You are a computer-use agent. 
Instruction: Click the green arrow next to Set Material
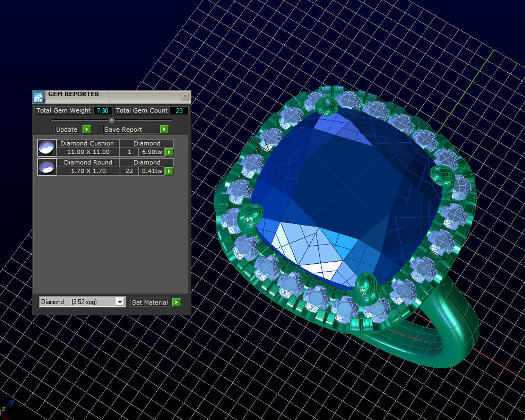click(176, 302)
